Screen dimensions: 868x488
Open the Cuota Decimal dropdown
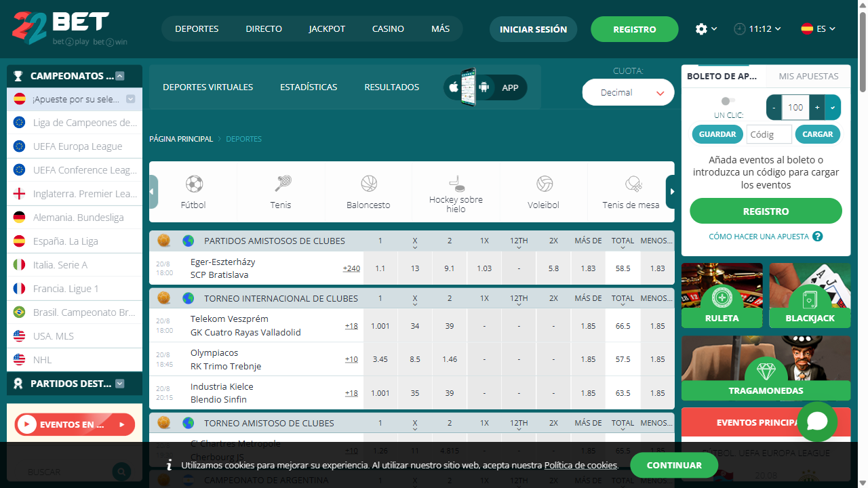[629, 93]
